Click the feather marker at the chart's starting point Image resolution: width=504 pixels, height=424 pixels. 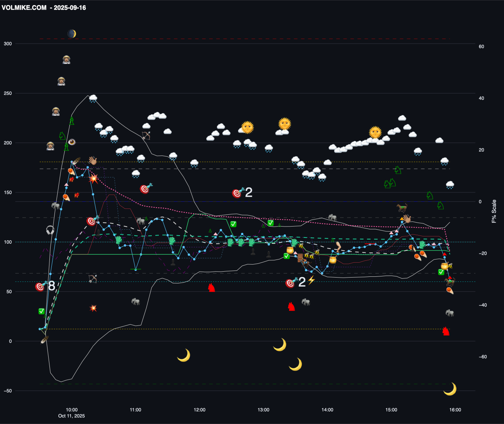click(45, 339)
